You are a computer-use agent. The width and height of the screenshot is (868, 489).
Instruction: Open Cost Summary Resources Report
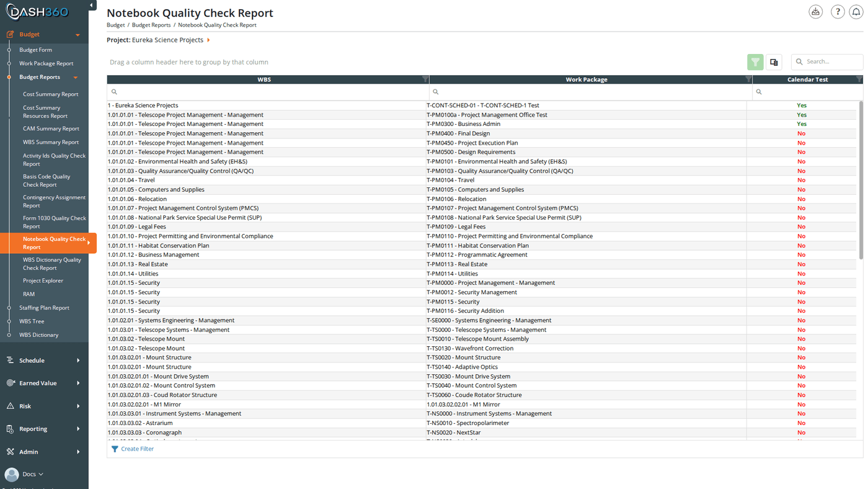(x=45, y=112)
